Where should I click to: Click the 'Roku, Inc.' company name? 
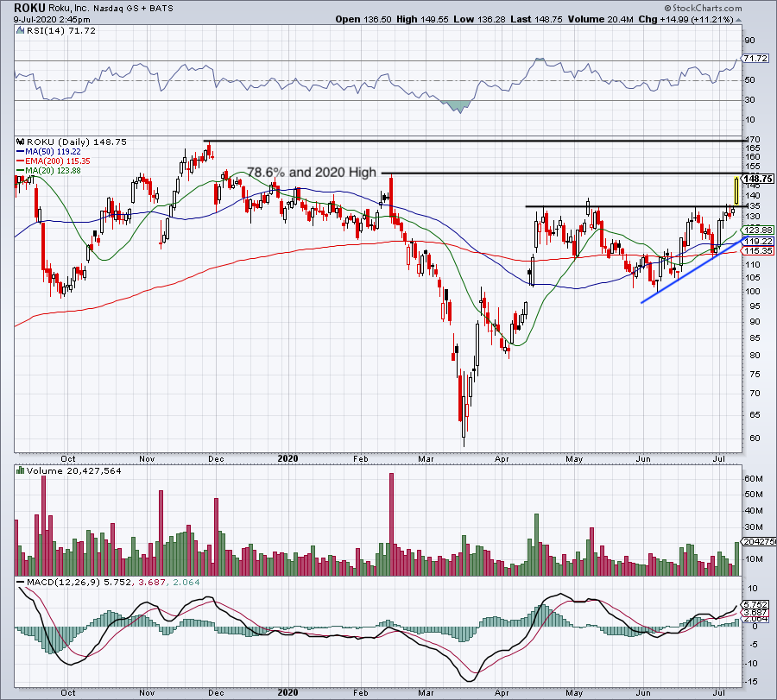(69, 9)
